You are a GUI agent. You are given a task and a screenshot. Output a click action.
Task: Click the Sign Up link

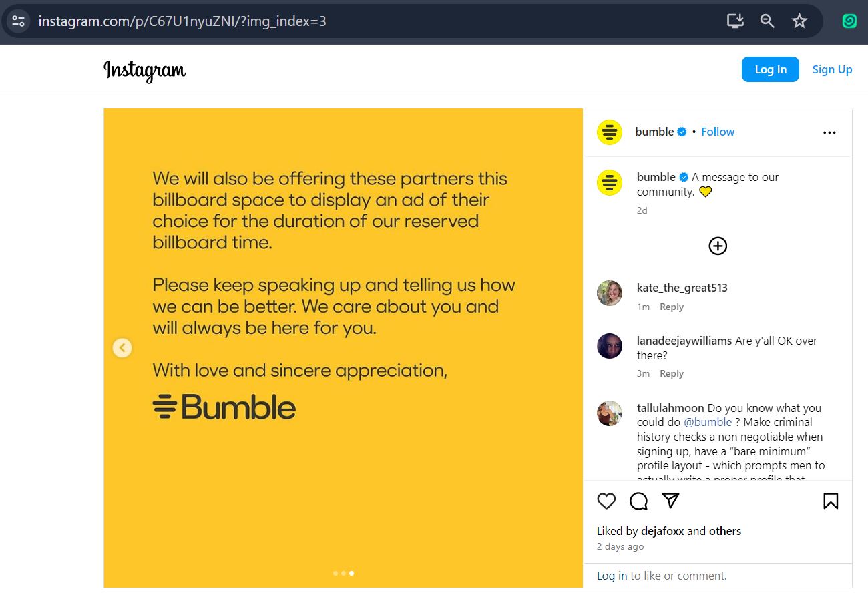click(832, 69)
